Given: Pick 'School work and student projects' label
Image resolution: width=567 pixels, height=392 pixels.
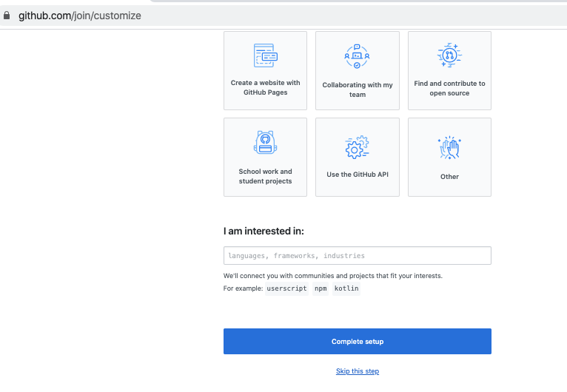Looking at the screenshot, I should pyautogui.click(x=266, y=176).
